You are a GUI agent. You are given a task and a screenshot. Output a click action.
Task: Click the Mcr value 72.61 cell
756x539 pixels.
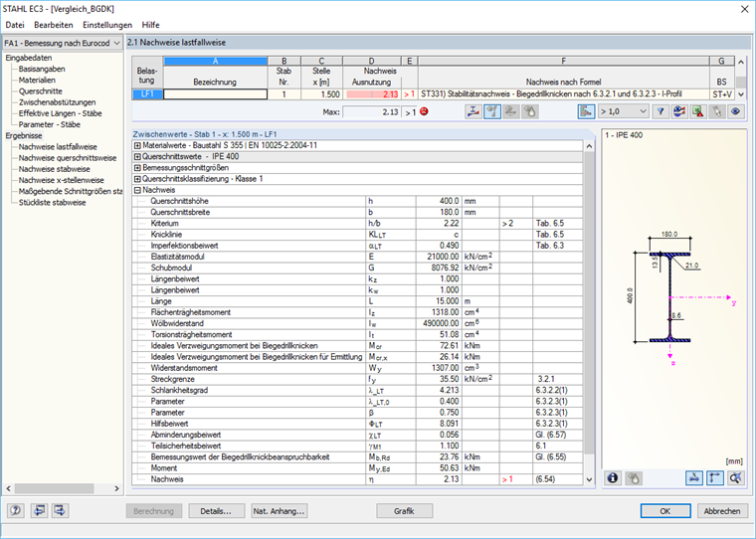pos(440,346)
